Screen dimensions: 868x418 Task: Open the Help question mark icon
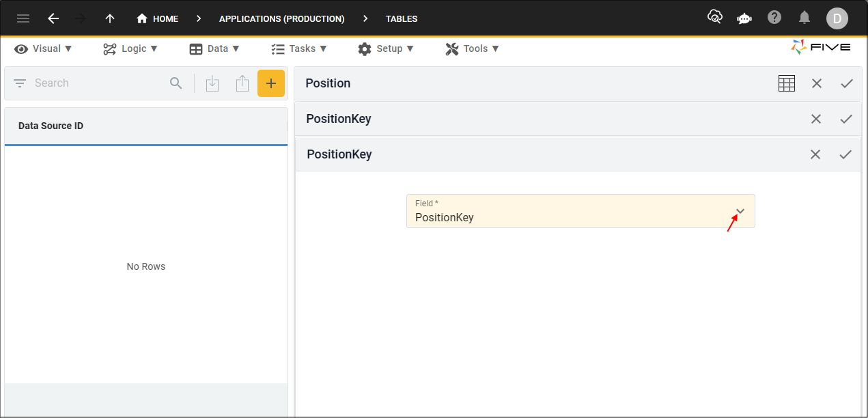pyautogui.click(x=774, y=18)
